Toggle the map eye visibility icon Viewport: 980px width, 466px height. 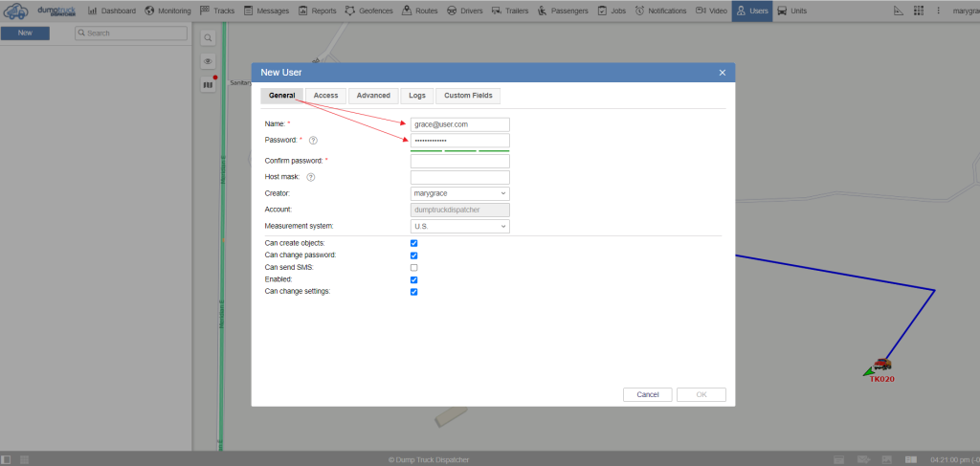208,61
